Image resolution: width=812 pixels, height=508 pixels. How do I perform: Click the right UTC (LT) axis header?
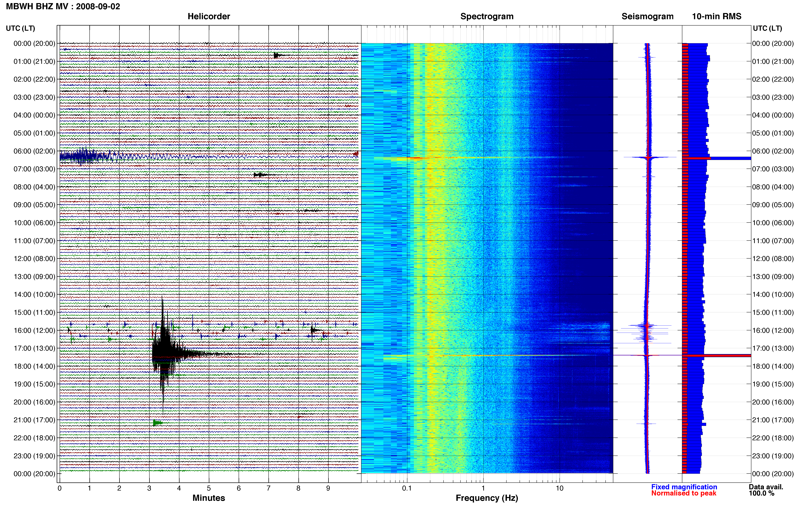pos(767,28)
